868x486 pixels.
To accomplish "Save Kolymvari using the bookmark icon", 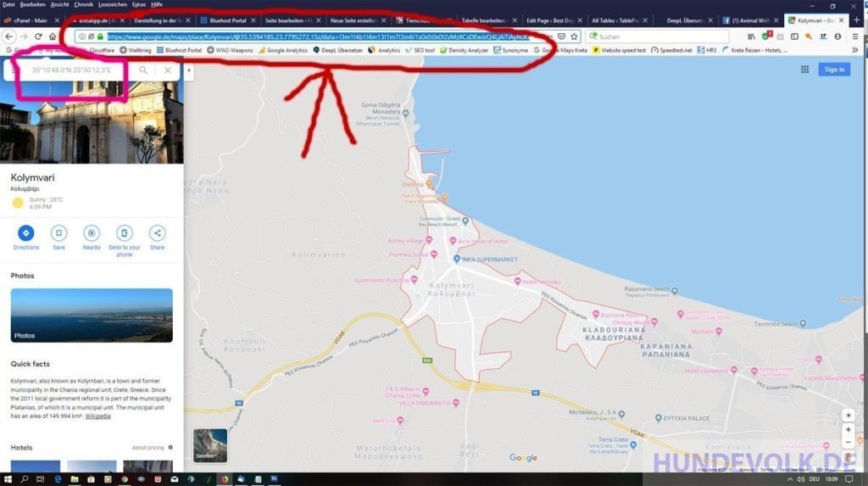I will (58, 233).
